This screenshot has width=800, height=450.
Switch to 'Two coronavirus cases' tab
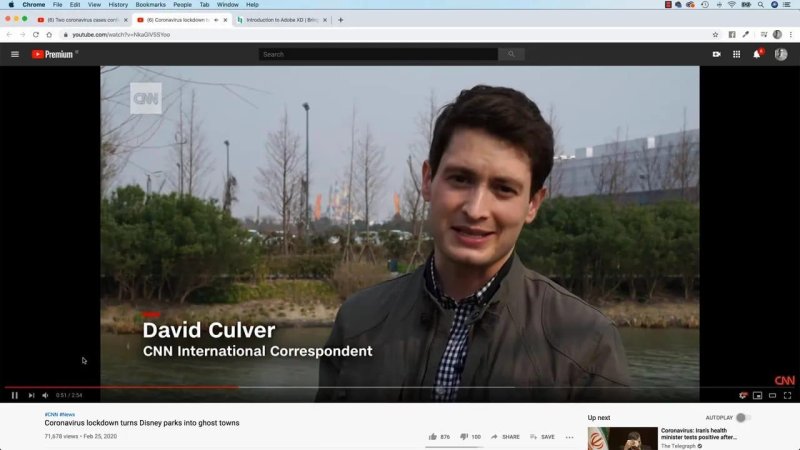(83, 20)
